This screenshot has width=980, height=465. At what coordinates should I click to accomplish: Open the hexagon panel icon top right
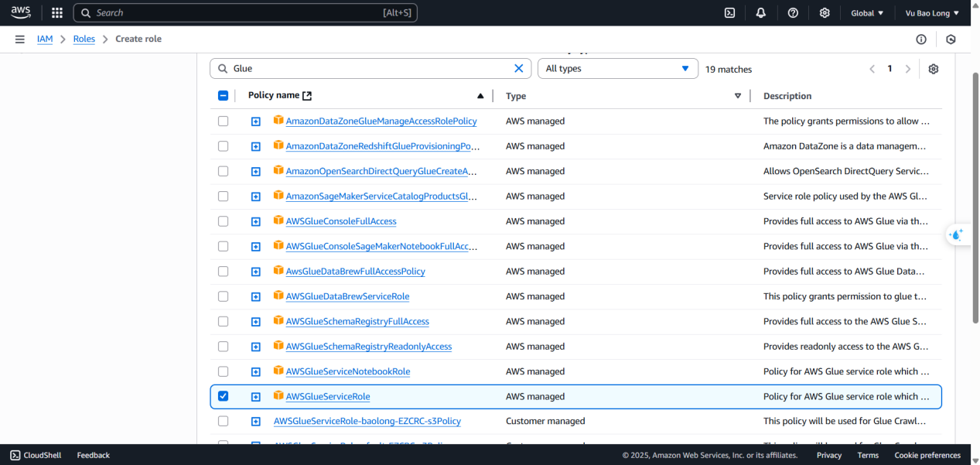(x=951, y=39)
